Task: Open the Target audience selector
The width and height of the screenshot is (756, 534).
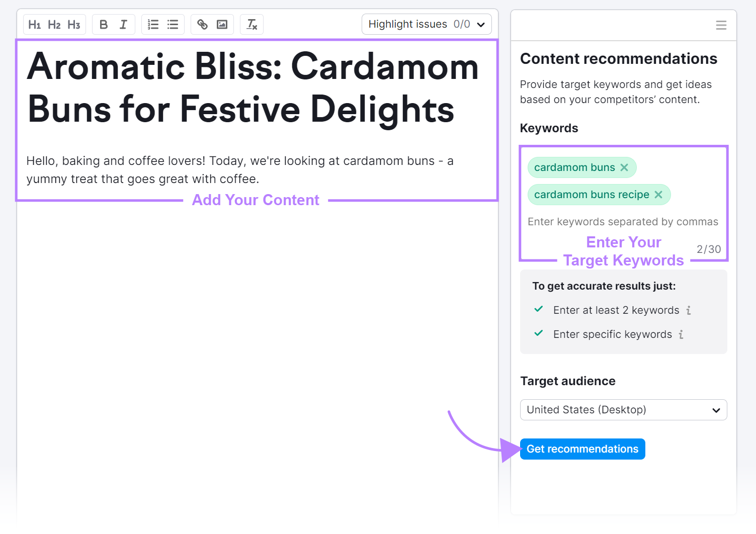Action: (x=623, y=410)
